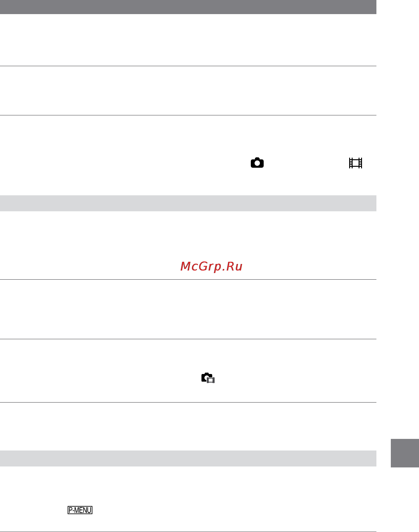Click the divider line beneath McGrp.Ru watermark

(188, 279)
